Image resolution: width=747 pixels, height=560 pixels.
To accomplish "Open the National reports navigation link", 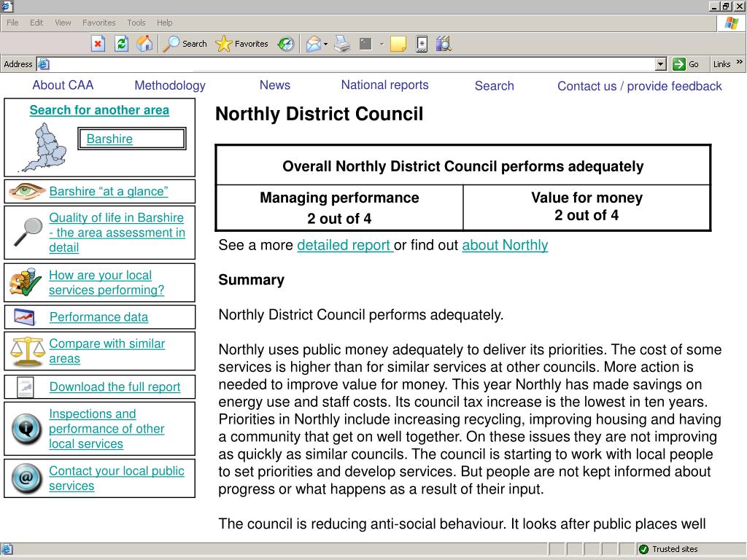I will click(x=385, y=85).
